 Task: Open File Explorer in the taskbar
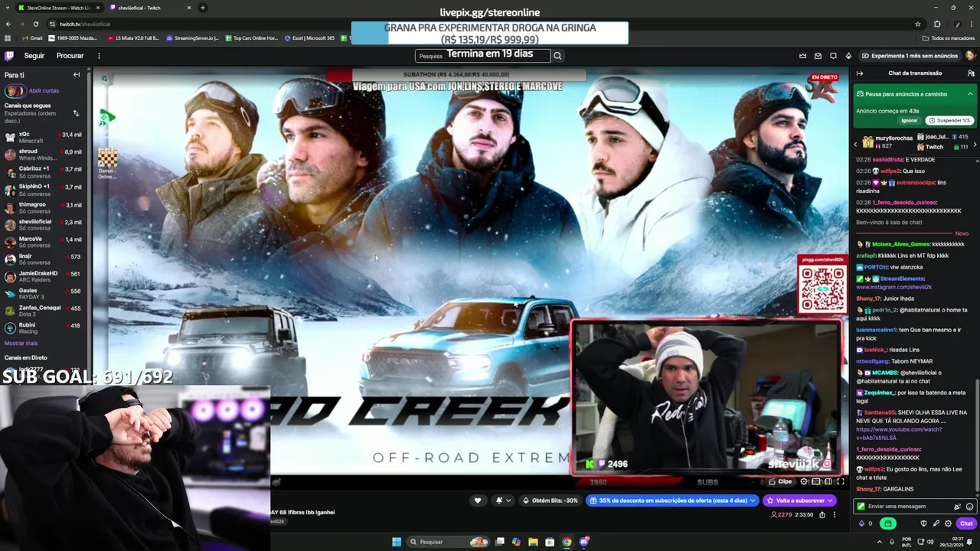pos(533,542)
